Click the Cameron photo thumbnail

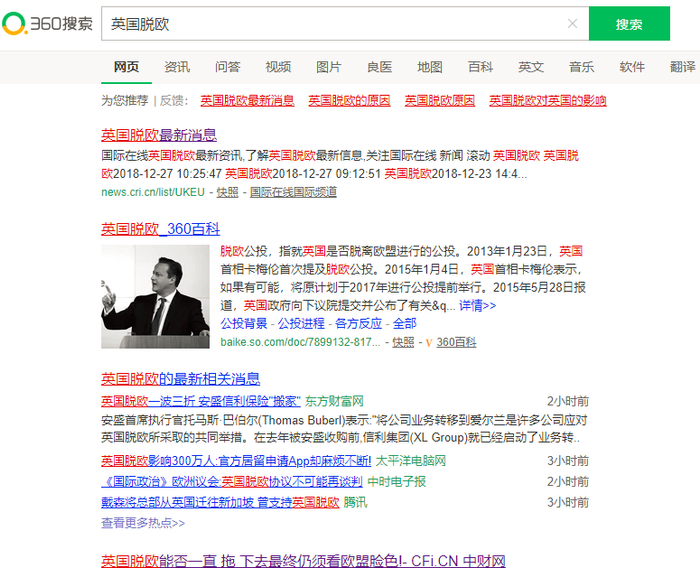(155, 297)
